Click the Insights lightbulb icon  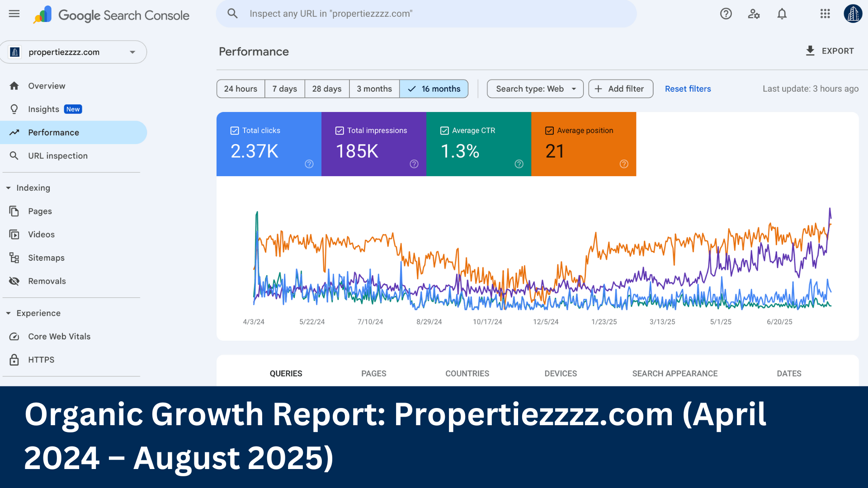click(x=14, y=109)
